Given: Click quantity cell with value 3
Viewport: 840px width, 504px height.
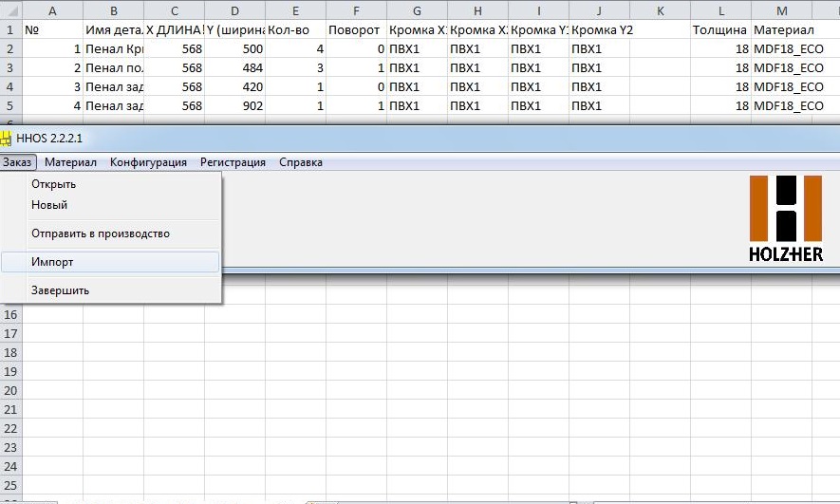Looking at the screenshot, I should [x=296, y=68].
